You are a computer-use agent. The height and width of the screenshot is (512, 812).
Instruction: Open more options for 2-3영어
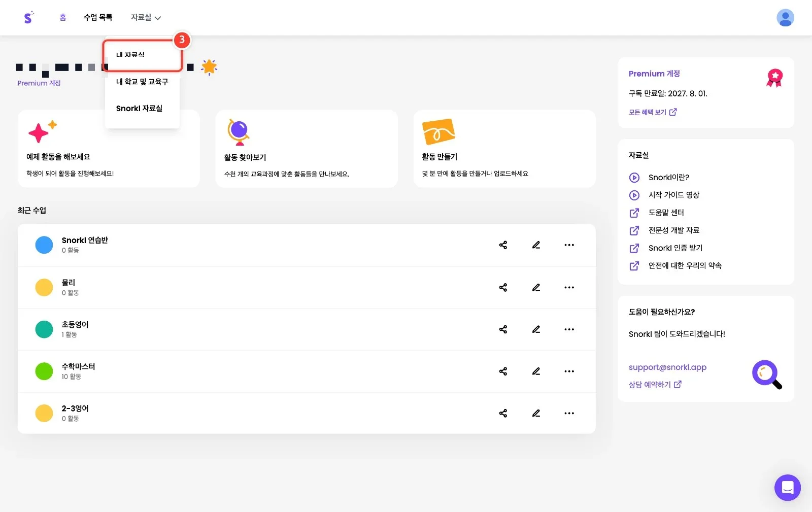click(x=569, y=413)
